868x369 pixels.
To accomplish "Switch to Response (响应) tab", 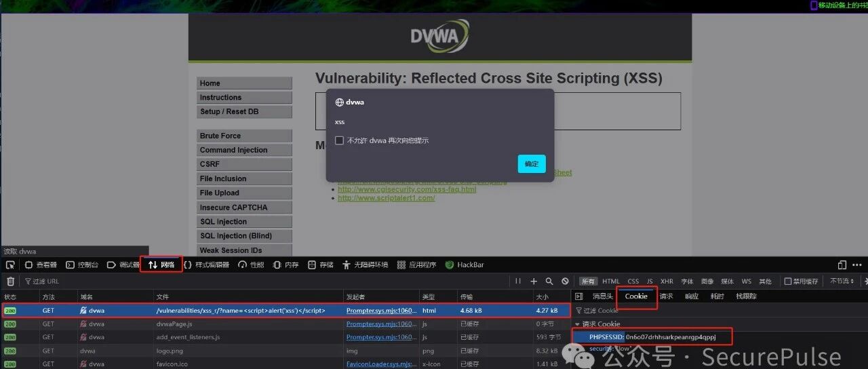I will point(692,296).
